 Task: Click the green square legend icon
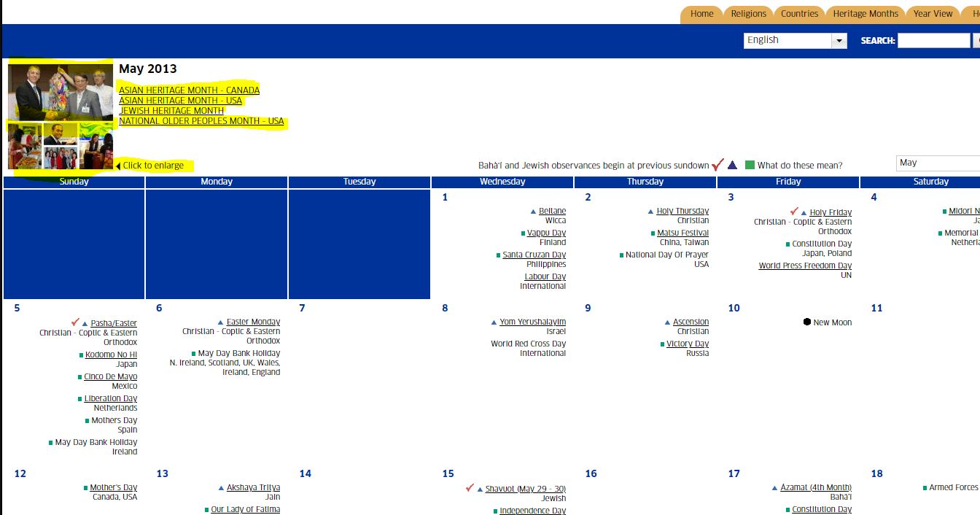point(750,166)
